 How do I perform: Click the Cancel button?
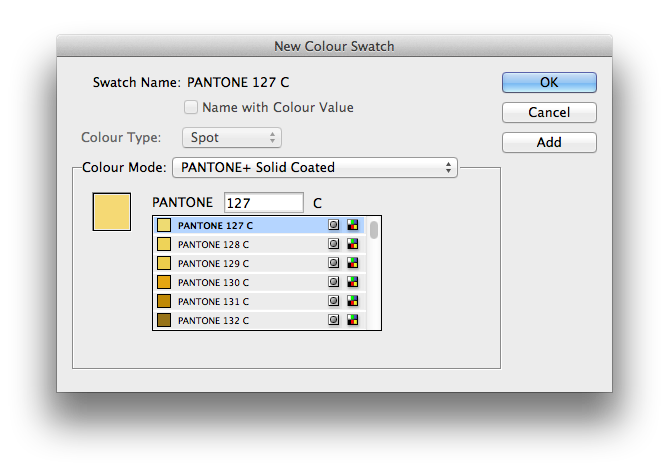tap(549, 112)
